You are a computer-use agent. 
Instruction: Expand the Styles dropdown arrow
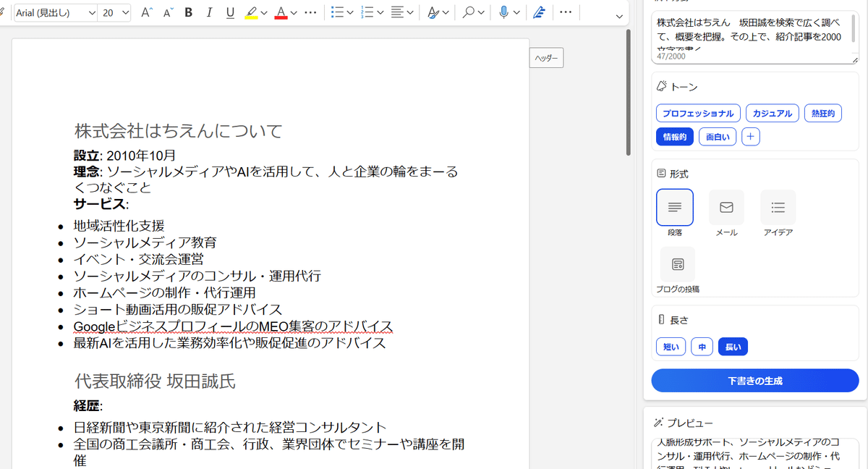pos(446,13)
